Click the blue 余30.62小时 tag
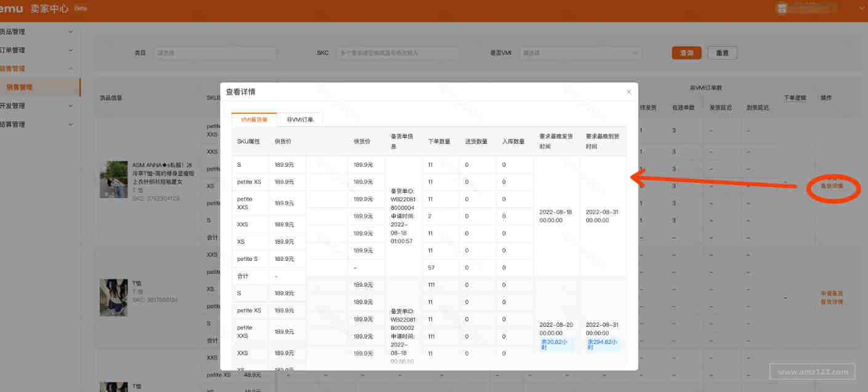The width and height of the screenshot is (868, 392). pos(557,345)
